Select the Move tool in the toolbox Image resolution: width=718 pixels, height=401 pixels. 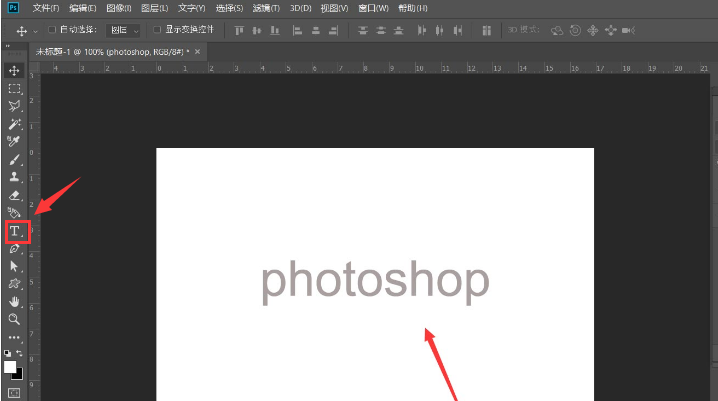(x=14, y=71)
